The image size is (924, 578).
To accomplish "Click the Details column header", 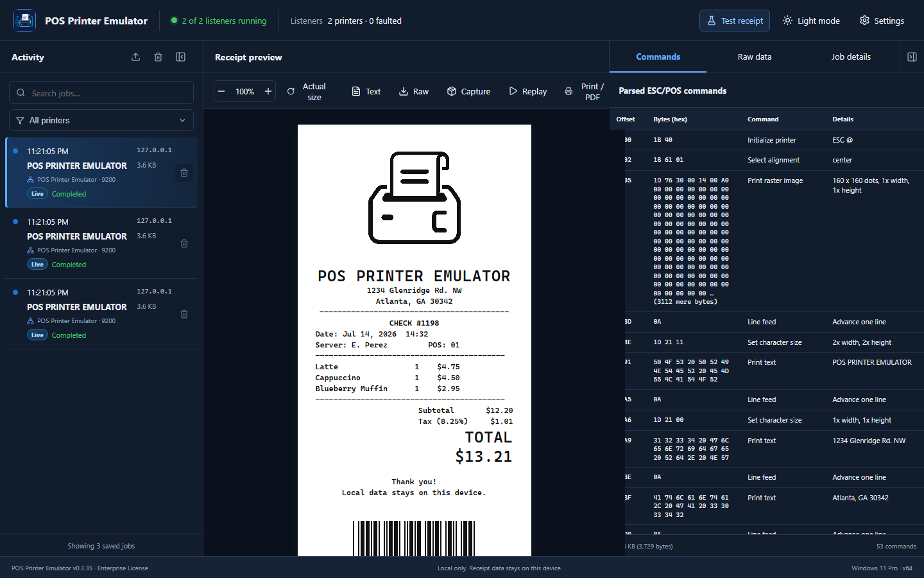I will pos(843,119).
